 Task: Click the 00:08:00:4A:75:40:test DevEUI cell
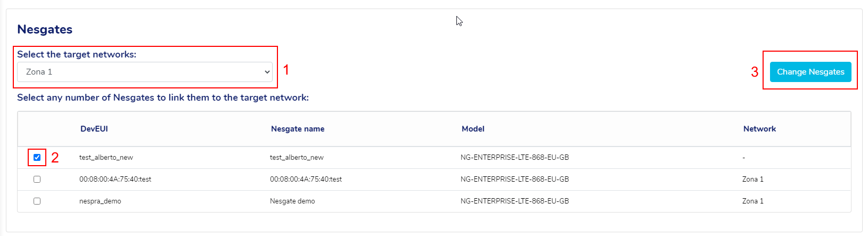(x=115, y=180)
